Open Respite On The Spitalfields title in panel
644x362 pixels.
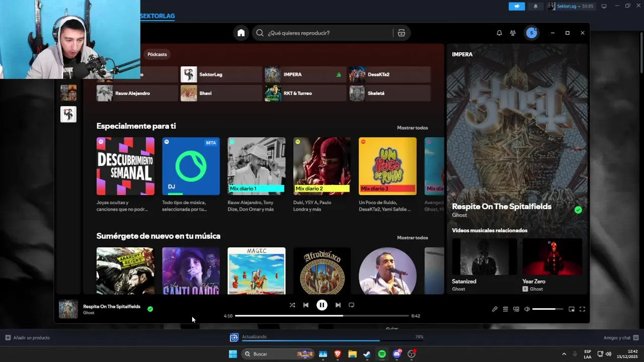(x=502, y=206)
